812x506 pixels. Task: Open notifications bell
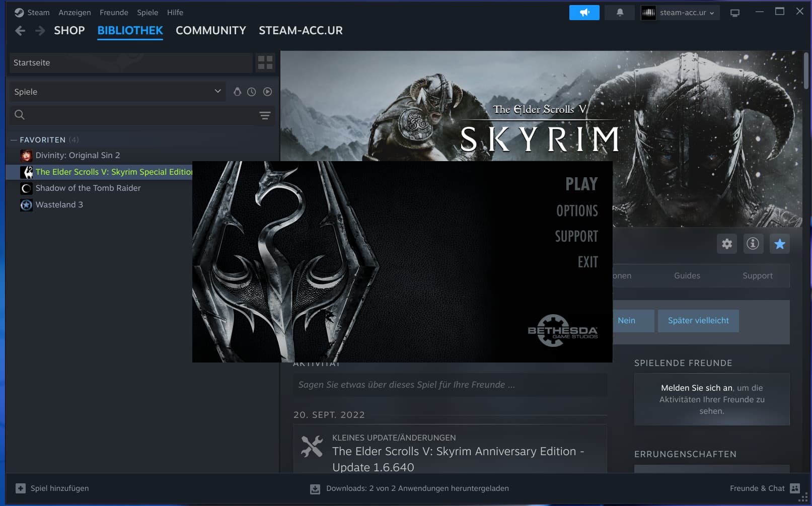click(620, 13)
